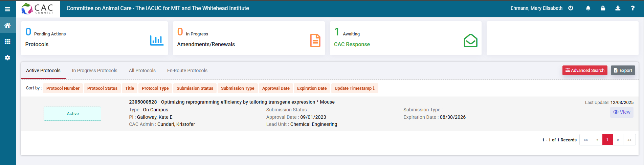The height and width of the screenshot is (165, 644).
Task: Switch to All Protocols tab
Action: click(x=142, y=71)
